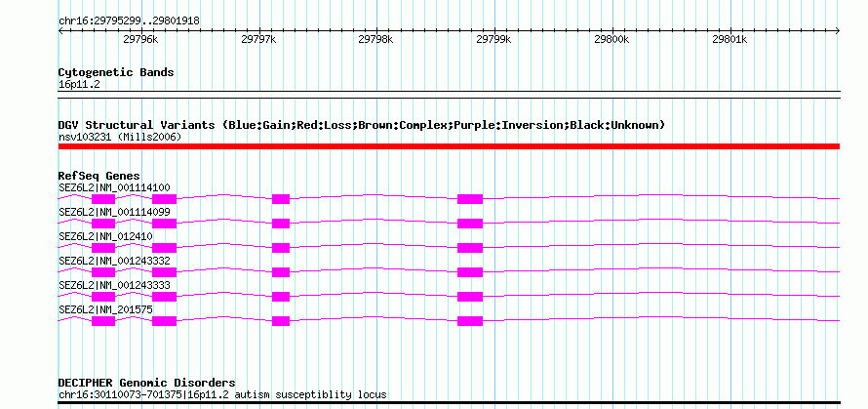The image size is (868, 409).
Task: Open the RefSeq Genes track title
Action: point(99,177)
